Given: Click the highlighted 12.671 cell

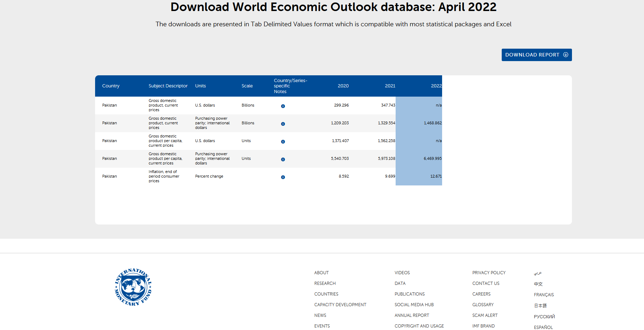Looking at the screenshot, I should click(419, 177).
